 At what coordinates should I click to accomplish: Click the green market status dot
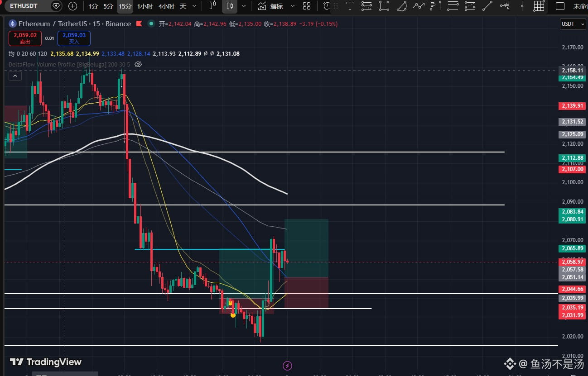152,24
